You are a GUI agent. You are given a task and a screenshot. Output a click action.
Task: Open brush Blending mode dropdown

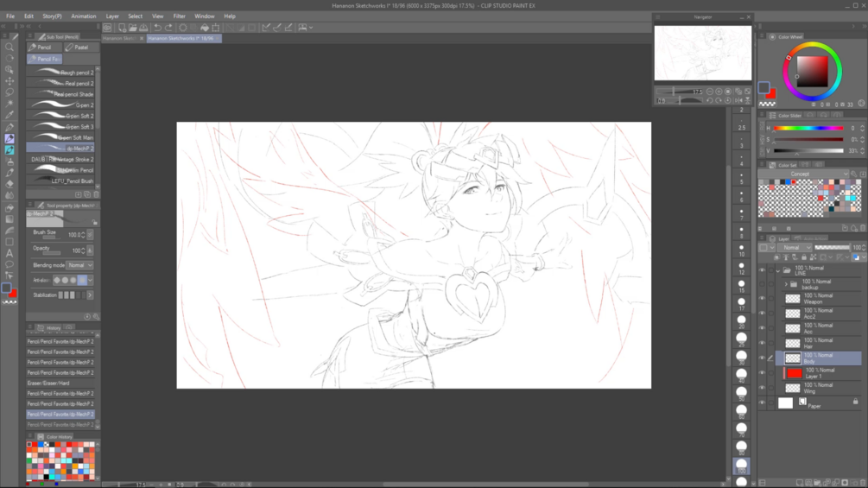tap(79, 265)
